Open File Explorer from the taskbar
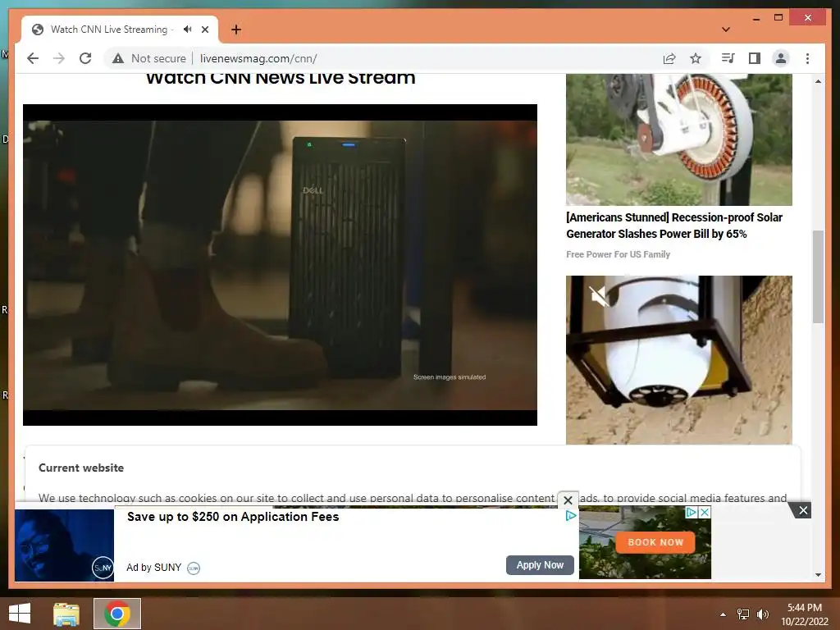 pos(66,614)
